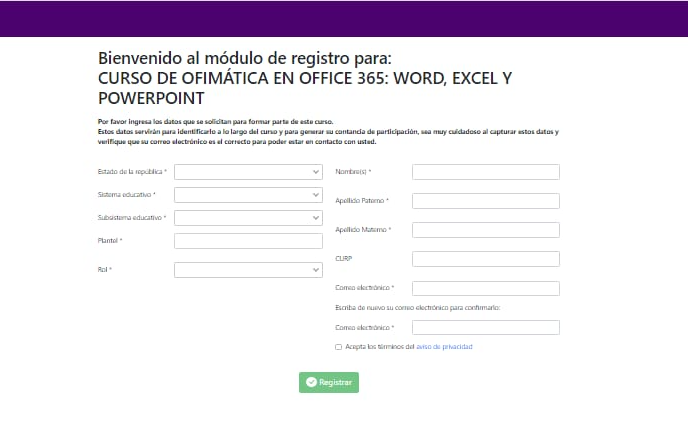
Task: Click the CURP text field
Action: (486, 259)
